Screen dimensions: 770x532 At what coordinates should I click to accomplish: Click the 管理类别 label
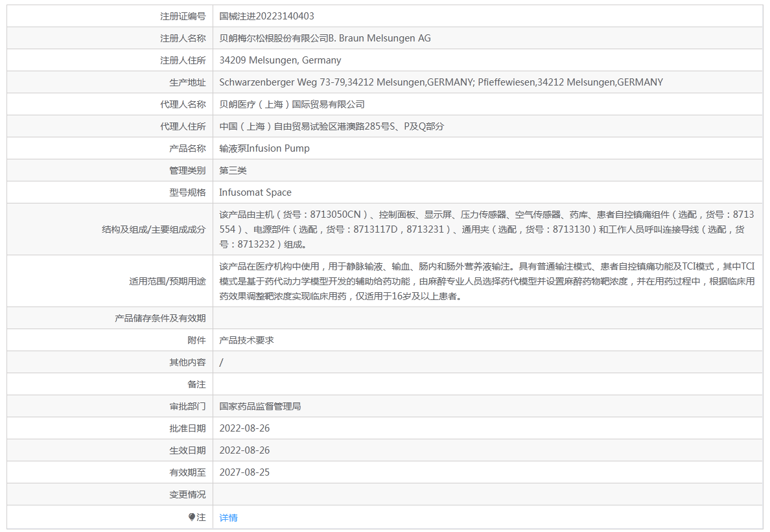tap(187, 170)
